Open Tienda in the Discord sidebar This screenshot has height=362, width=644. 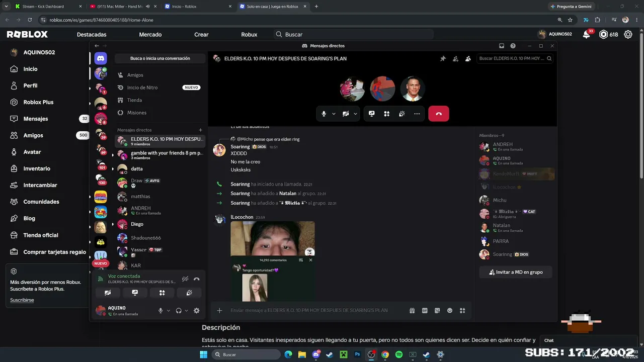pyautogui.click(x=160, y=100)
